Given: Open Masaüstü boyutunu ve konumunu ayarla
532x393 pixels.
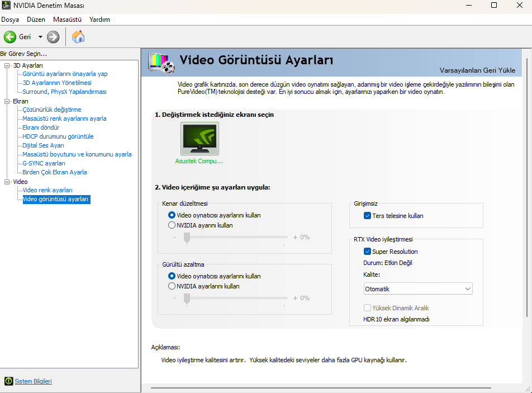Looking at the screenshot, I should 77,154.
